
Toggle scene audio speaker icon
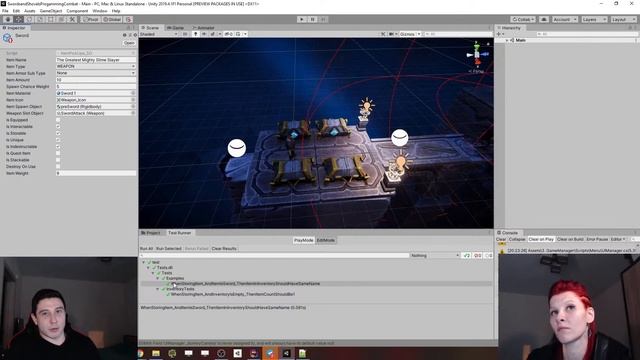point(204,34)
